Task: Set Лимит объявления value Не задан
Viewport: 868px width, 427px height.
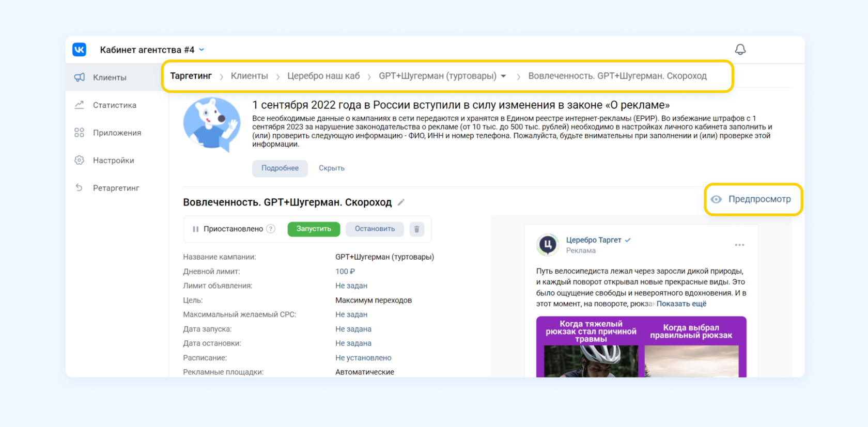Action: click(x=351, y=286)
